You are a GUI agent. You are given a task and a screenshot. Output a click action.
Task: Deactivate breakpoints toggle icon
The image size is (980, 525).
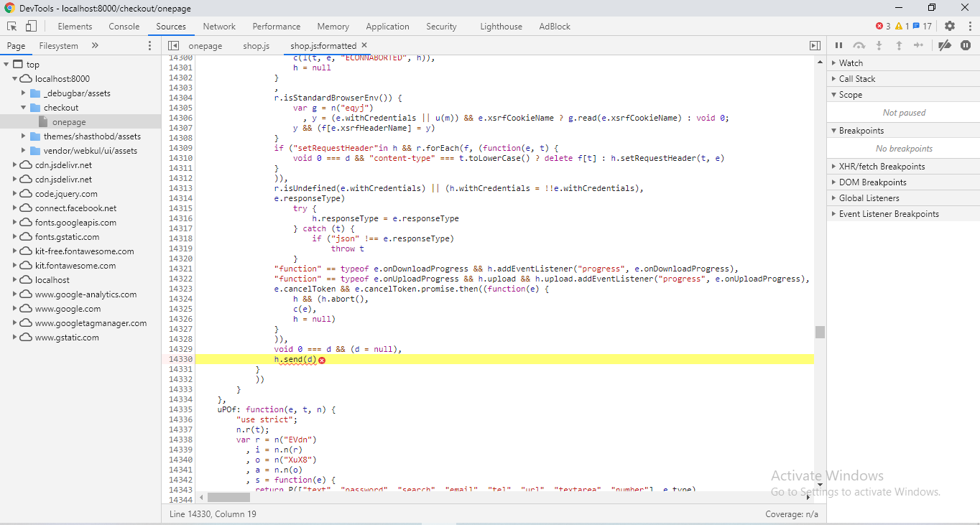click(x=945, y=45)
